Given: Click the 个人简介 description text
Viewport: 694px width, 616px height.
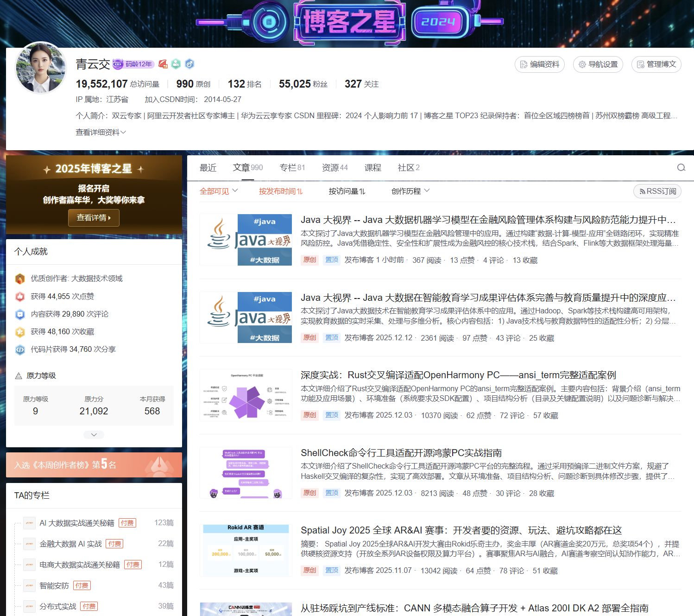Looking at the screenshot, I should pos(376,115).
